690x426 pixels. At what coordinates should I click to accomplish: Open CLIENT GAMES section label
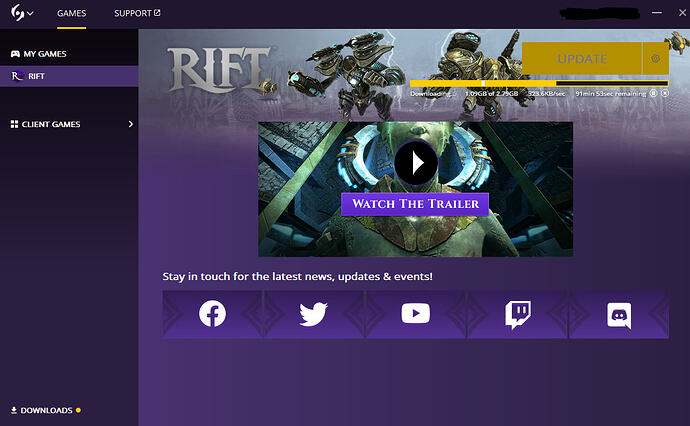(x=51, y=124)
